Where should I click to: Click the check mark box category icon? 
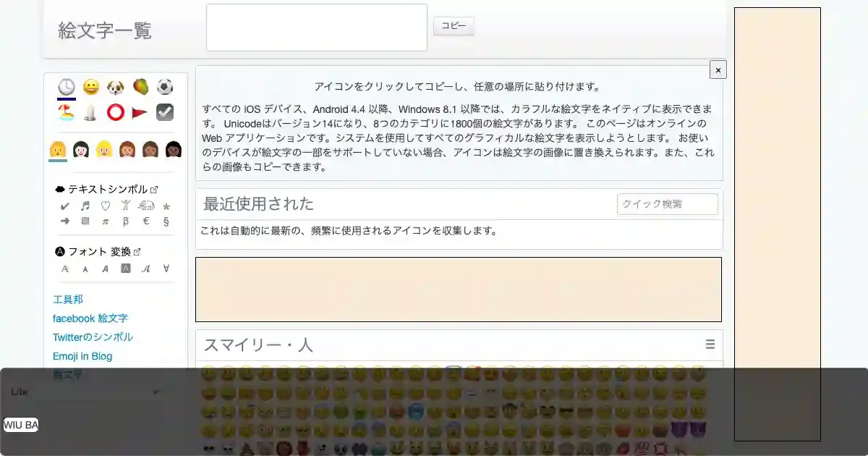pyautogui.click(x=165, y=112)
